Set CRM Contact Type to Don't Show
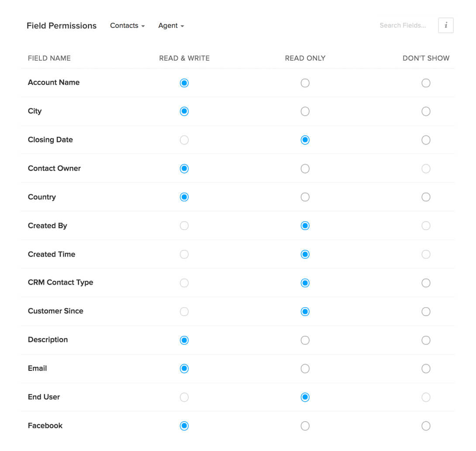 [426, 283]
